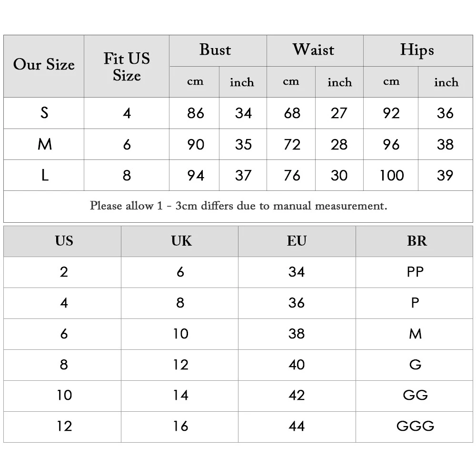Select the EU column header
The height and width of the screenshot is (476, 476).
pos(297,241)
